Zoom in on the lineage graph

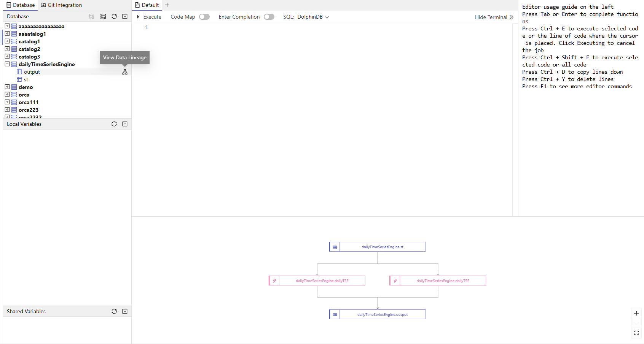(x=636, y=313)
